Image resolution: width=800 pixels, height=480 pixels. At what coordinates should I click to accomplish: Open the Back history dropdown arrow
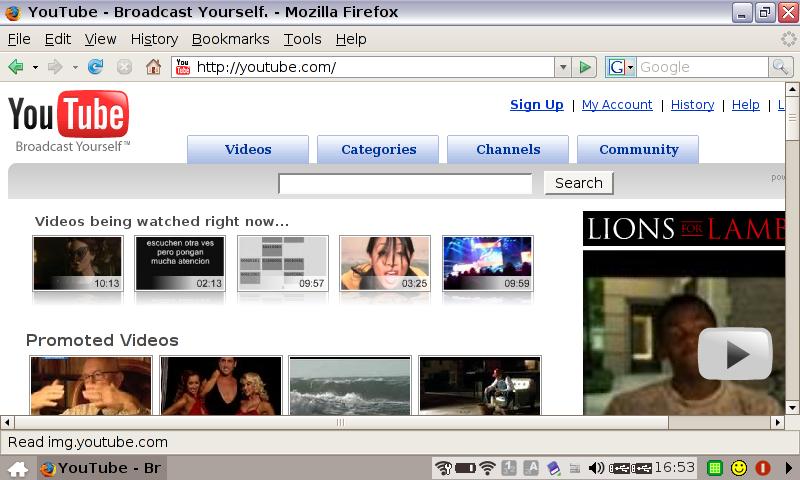point(35,67)
